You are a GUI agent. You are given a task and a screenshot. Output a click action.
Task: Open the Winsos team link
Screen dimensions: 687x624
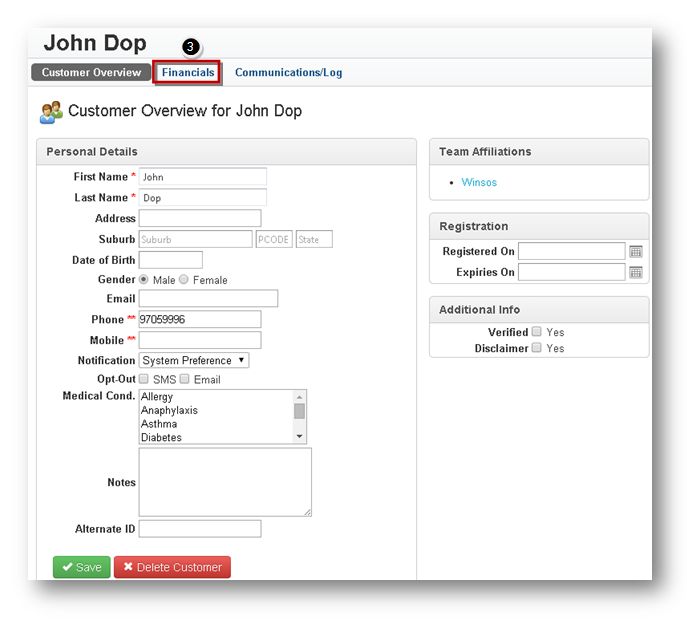[479, 182]
